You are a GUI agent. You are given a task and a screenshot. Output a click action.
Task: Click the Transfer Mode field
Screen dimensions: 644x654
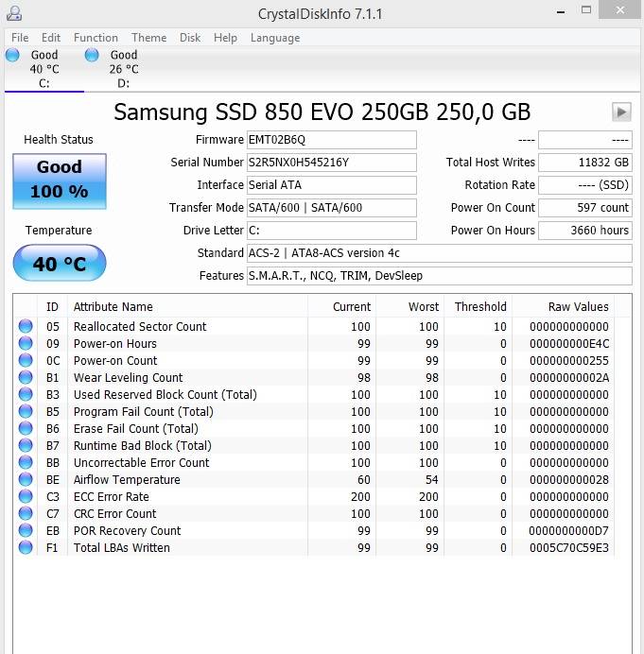pyautogui.click(x=331, y=208)
